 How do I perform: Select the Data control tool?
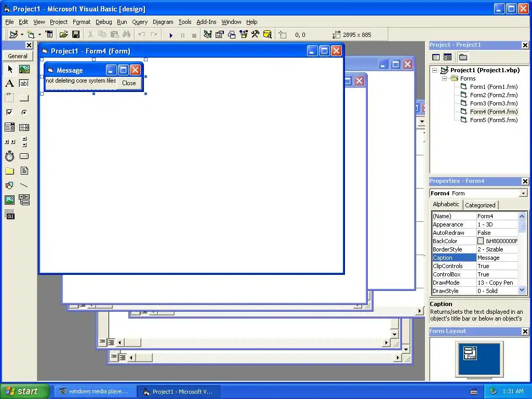[24, 200]
